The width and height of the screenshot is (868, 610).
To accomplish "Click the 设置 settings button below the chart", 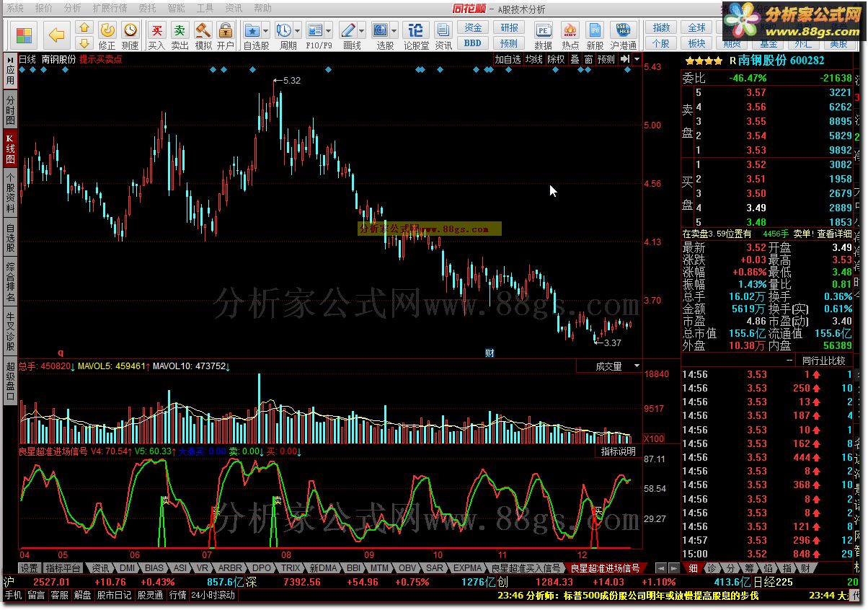I will point(29,568).
